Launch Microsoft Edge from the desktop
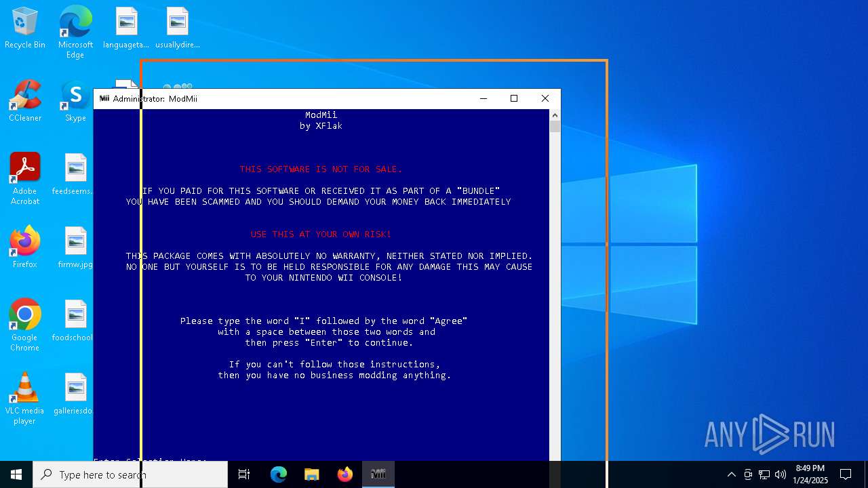The height and width of the screenshot is (488, 868). (x=75, y=32)
